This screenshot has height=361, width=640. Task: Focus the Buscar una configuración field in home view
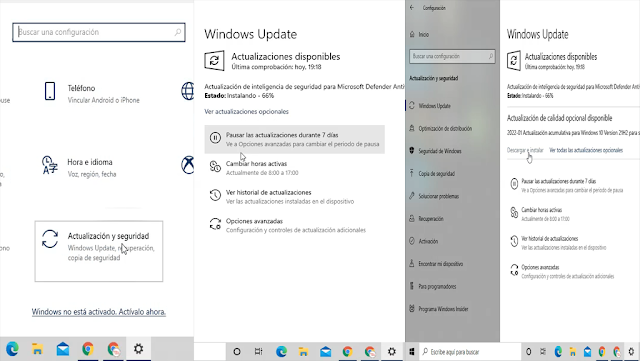pos(99,32)
